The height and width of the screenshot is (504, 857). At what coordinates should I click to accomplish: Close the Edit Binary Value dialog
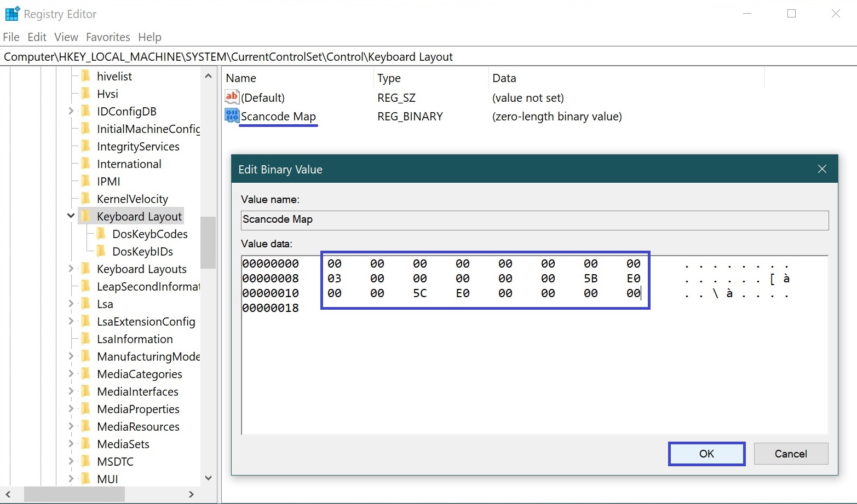tap(822, 169)
